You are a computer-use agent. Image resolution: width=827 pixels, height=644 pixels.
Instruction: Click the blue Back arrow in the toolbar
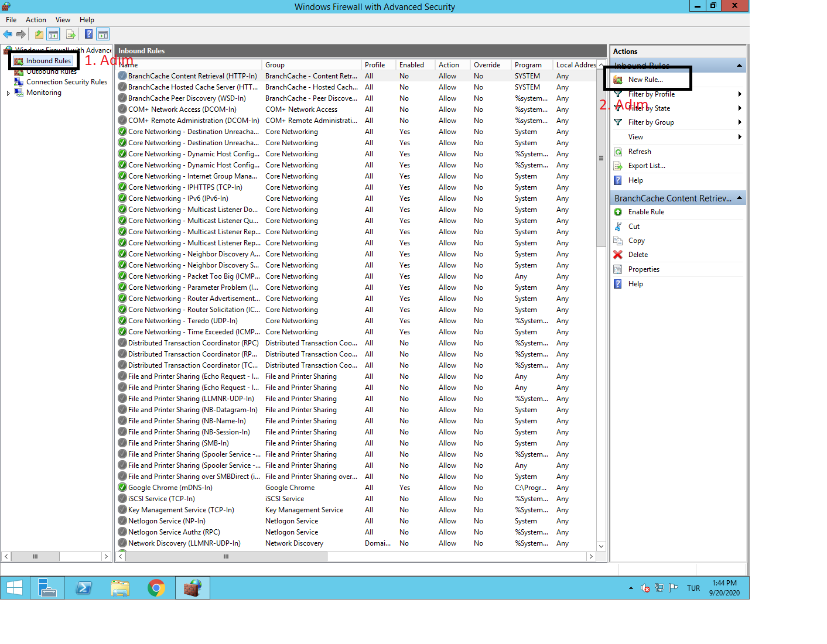[8, 35]
